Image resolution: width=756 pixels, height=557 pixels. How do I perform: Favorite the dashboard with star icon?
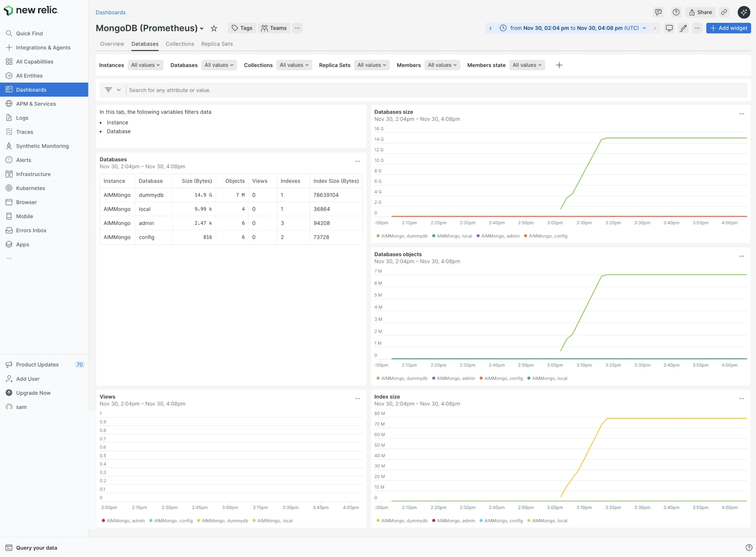point(214,28)
